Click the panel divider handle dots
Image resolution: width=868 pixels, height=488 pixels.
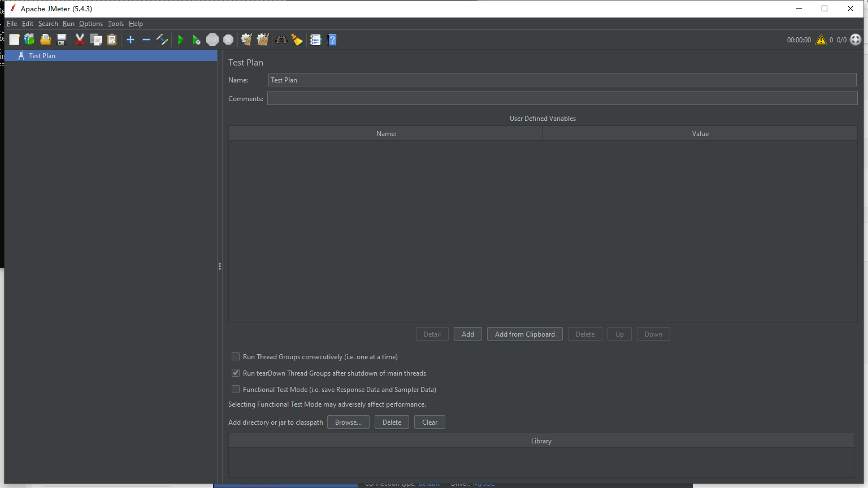coord(220,266)
